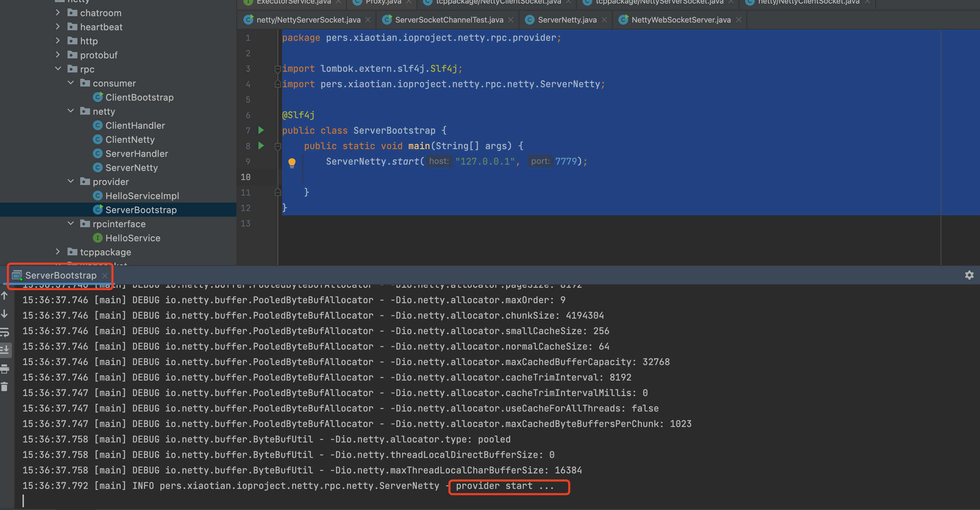Viewport: 980px width, 510px height.
Task: Click the yellow lightbulb intention icon
Action: [292, 163]
